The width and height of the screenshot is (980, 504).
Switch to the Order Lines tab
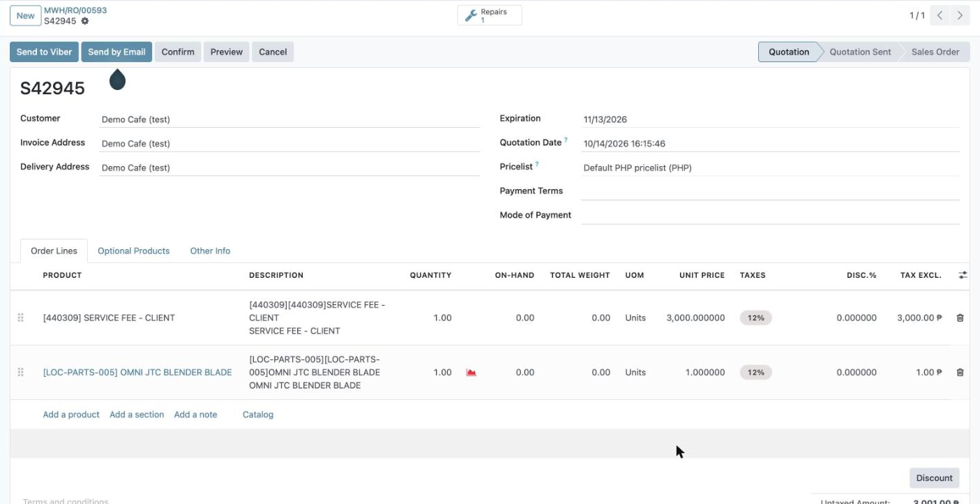click(x=54, y=251)
